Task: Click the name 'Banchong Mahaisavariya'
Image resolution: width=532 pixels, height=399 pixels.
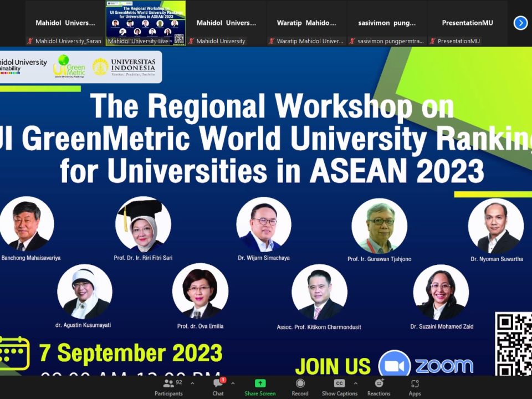Action: 31,258
